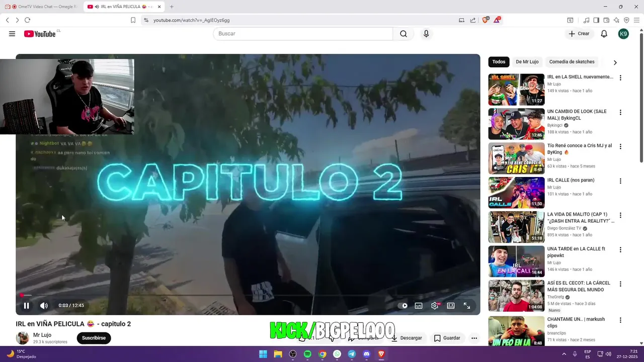The image size is (644, 362).
Task: Open browser tab search dropdown
Action: pos(570,20)
